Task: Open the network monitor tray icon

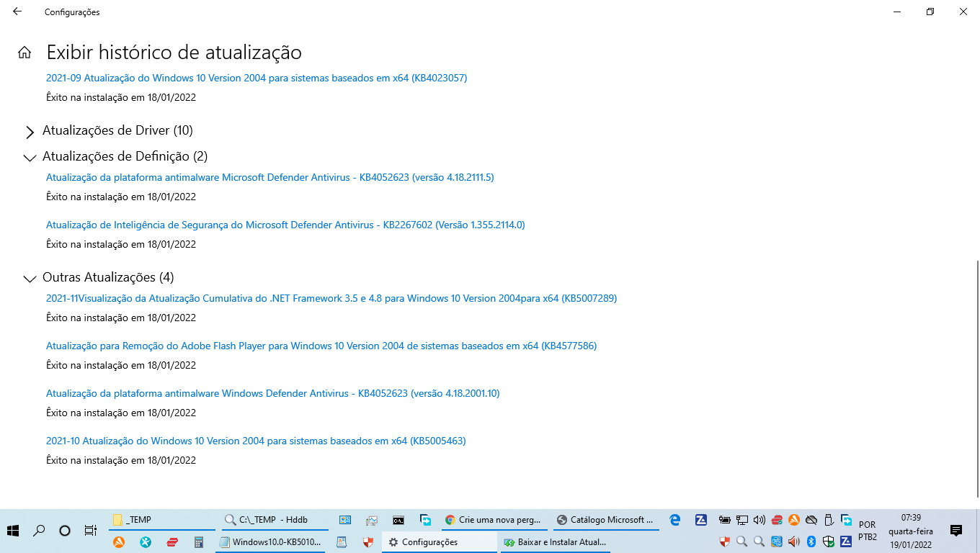Action: [742, 520]
